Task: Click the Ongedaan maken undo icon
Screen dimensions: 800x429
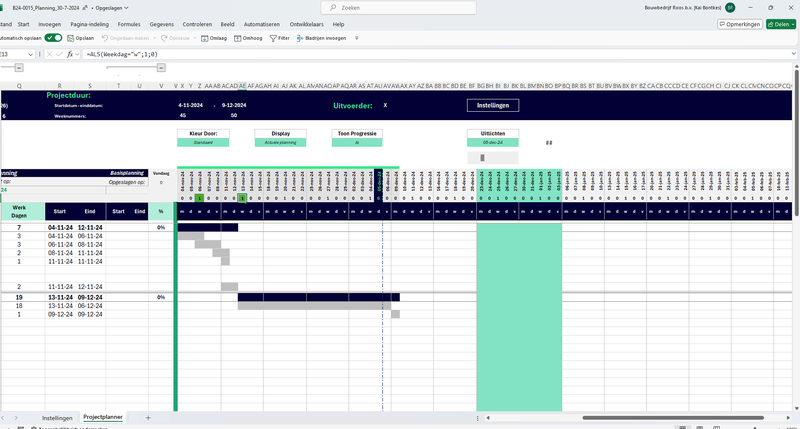Action: pos(105,38)
